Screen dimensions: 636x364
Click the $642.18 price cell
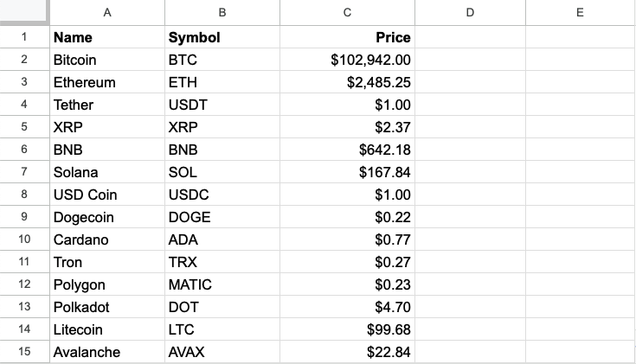pos(347,150)
